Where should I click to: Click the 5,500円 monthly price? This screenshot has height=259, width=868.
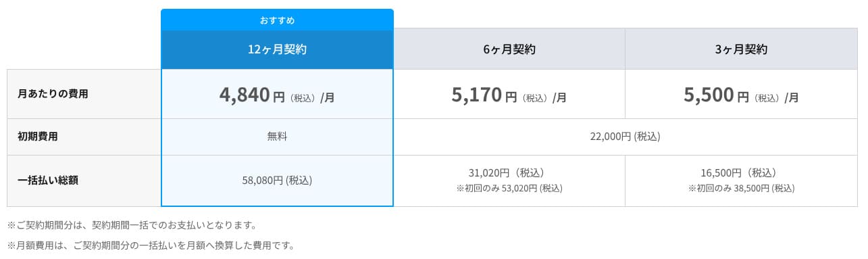point(717,95)
